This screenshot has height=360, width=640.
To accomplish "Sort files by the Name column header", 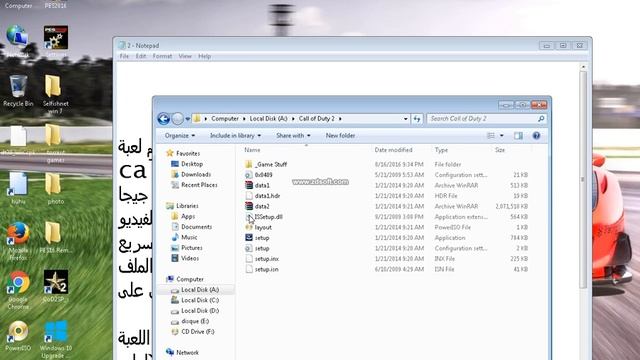I will (x=252, y=150).
